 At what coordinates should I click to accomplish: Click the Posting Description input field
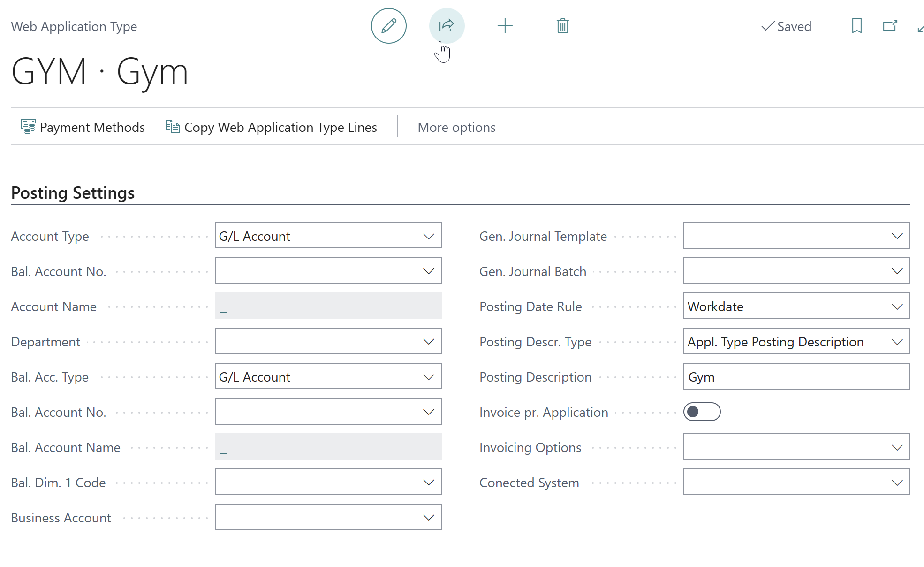click(796, 376)
